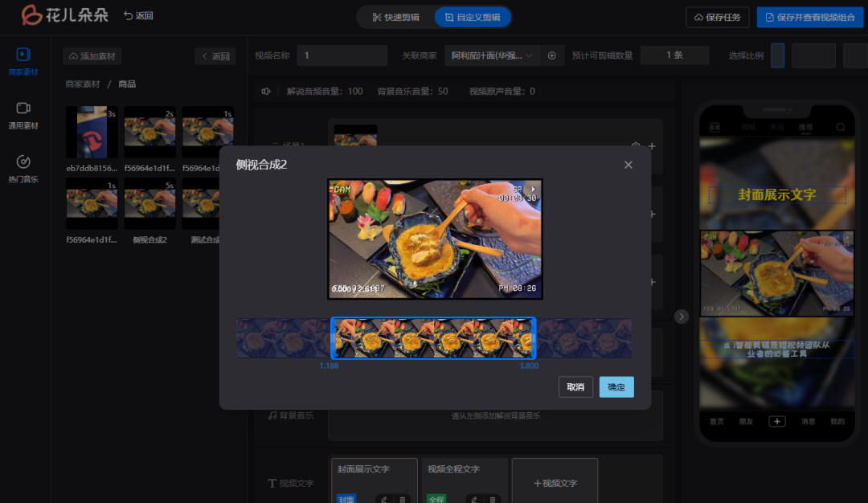Open 热门音乐 in the left sidebar
Screen dimensions: 868x503
(23, 169)
